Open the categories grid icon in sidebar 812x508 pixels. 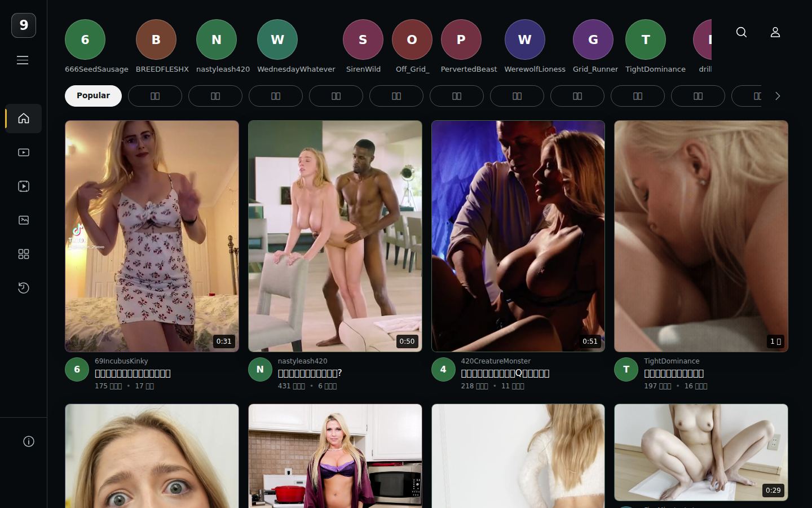pos(24,254)
